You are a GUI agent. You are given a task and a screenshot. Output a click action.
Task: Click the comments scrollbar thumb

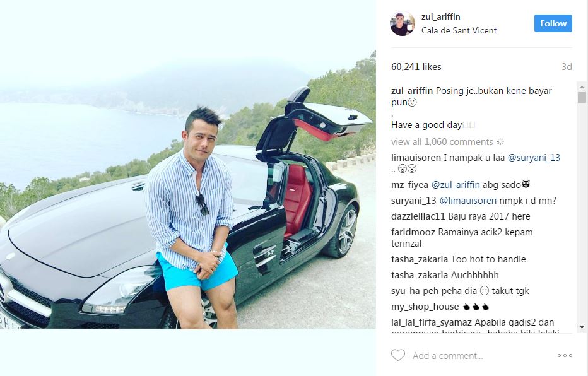[582, 97]
